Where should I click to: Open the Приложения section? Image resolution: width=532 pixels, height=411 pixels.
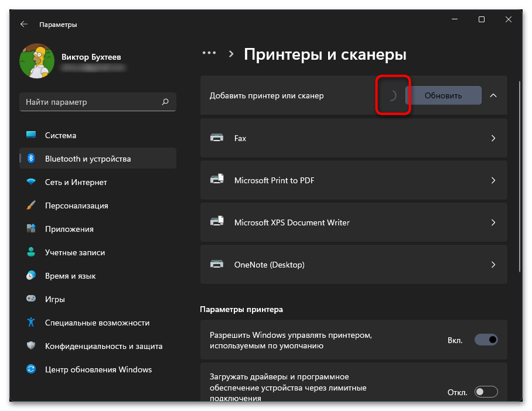coord(98,228)
